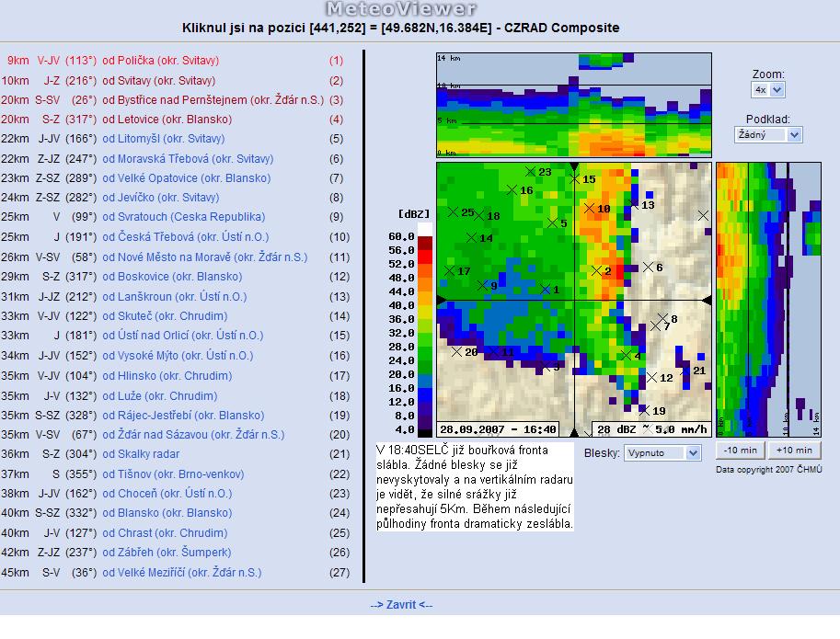The width and height of the screenshot is (840, 639).
Task: Select marker 2 in the red storm cell
Action: tap(597, 271)
